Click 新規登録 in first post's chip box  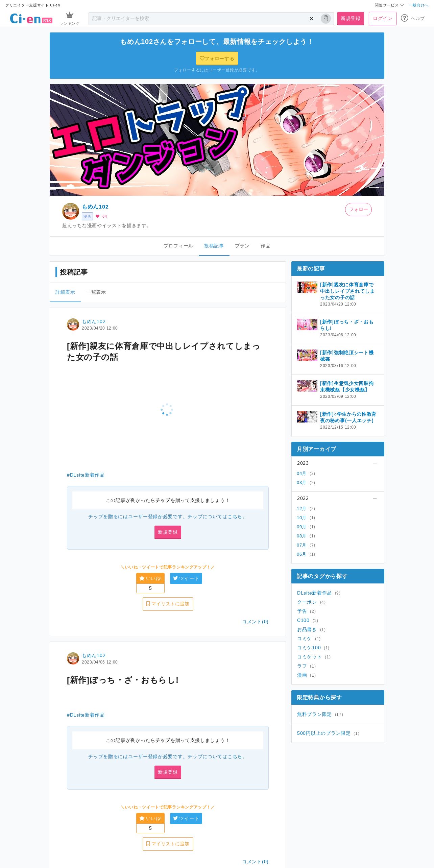click(168, 532)
